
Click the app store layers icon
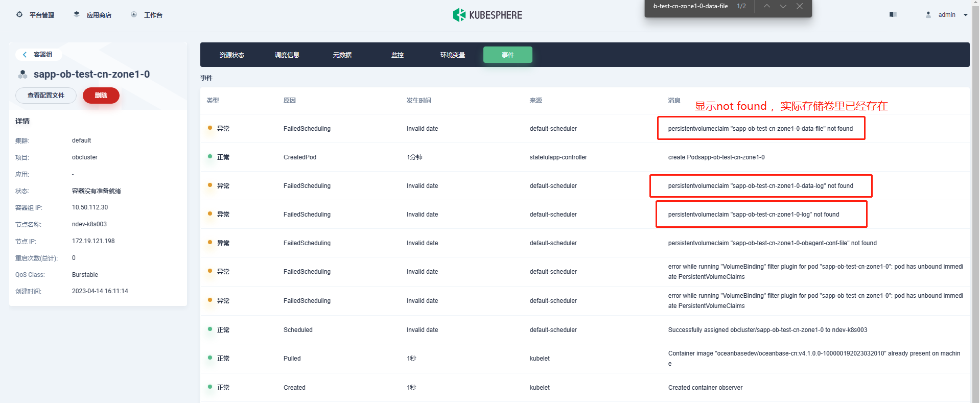[77, 14]
